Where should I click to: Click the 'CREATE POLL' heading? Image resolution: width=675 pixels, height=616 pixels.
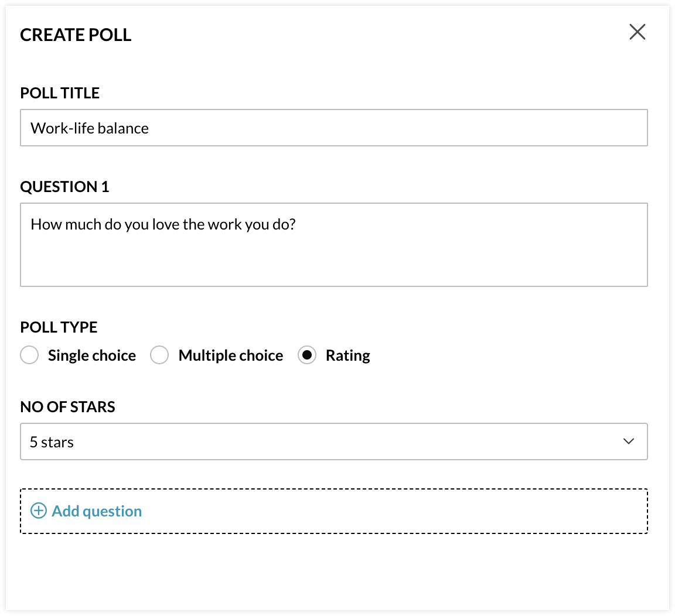(x=76, y=35)
